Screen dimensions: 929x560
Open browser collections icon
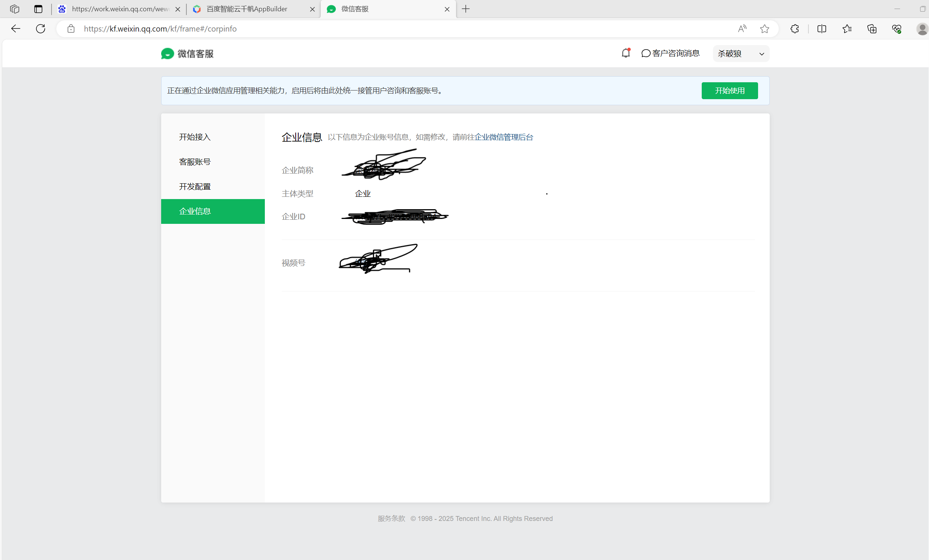tap(872, 29)
